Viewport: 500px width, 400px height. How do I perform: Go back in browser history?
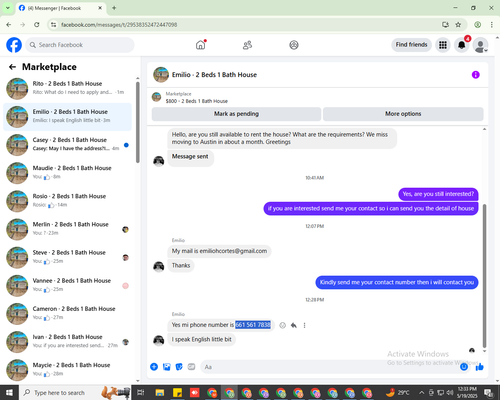[9, 25]
